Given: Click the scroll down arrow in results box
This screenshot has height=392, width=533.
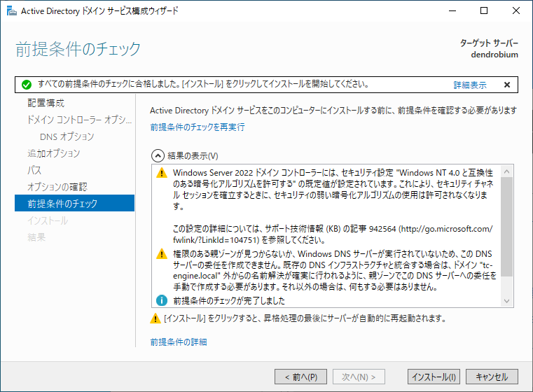Looking at the screenshot, I should tap(507, 301).
